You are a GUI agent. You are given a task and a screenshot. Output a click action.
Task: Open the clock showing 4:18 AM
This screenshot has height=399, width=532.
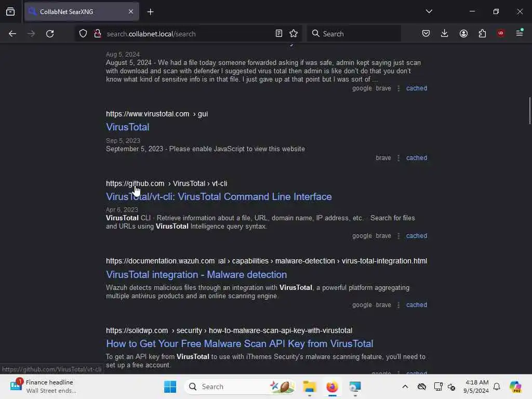tap(476, 387)
